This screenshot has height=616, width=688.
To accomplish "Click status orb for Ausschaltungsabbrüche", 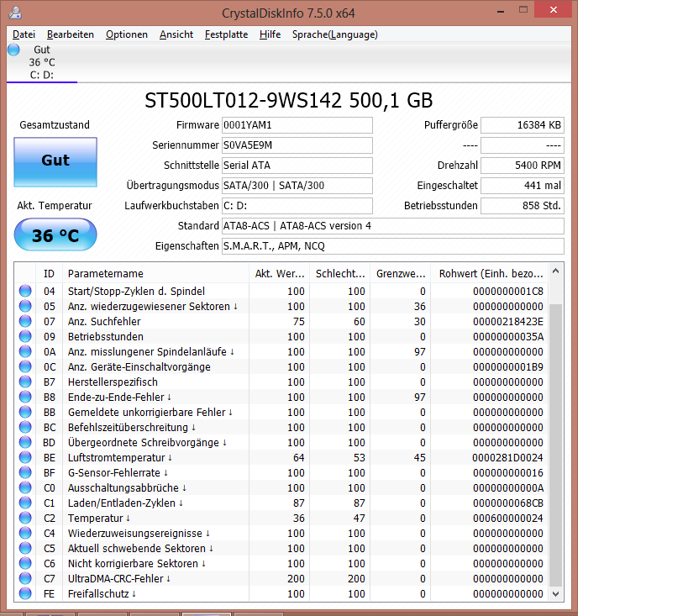I will (x=25, y=487).
